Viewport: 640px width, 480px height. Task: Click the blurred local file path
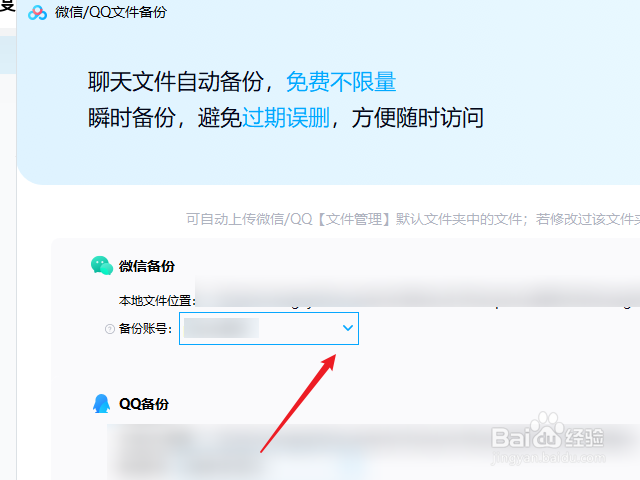click(x=417, y=292)
